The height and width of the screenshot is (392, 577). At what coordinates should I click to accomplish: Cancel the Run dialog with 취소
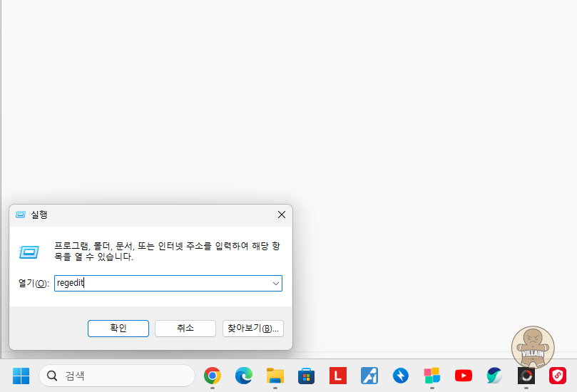(x=185, y=329)
